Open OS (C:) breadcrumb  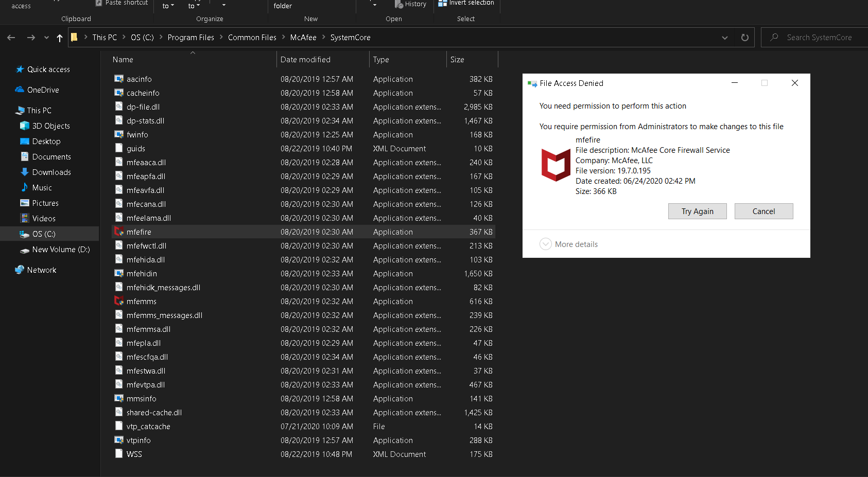pos(142,38)
